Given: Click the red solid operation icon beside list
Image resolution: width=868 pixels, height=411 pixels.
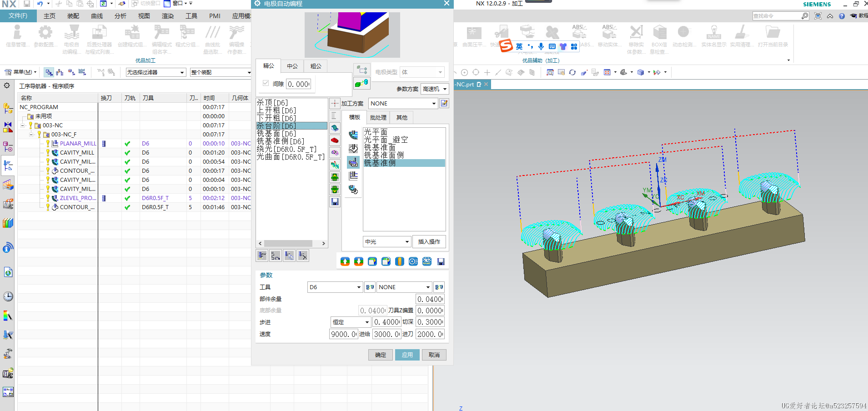Looking at the screenshot, I should click(335, 140).
